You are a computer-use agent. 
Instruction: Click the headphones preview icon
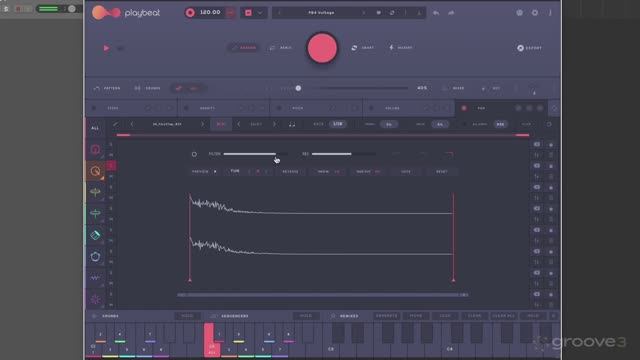[292, 124]
